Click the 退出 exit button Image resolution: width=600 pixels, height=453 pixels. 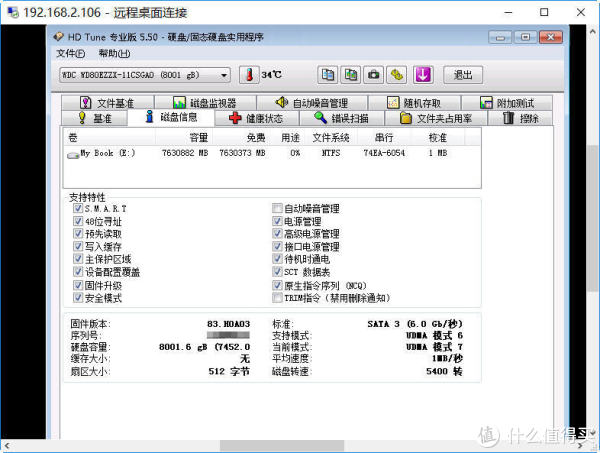click(x=463, y=75)
